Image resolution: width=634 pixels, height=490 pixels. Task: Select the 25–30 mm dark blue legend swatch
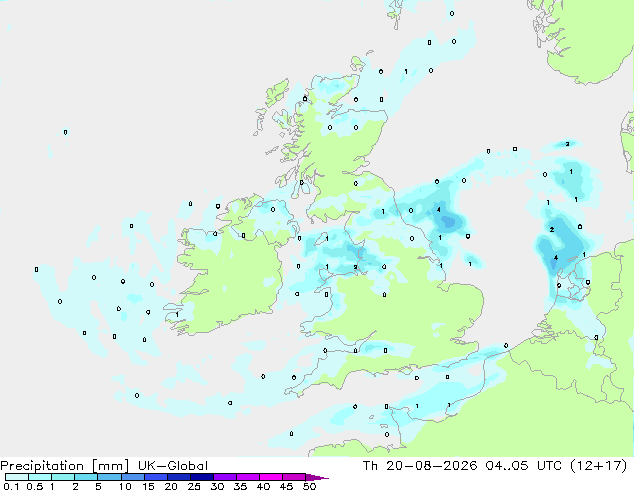pyautogui.click(x=202, y=477)
